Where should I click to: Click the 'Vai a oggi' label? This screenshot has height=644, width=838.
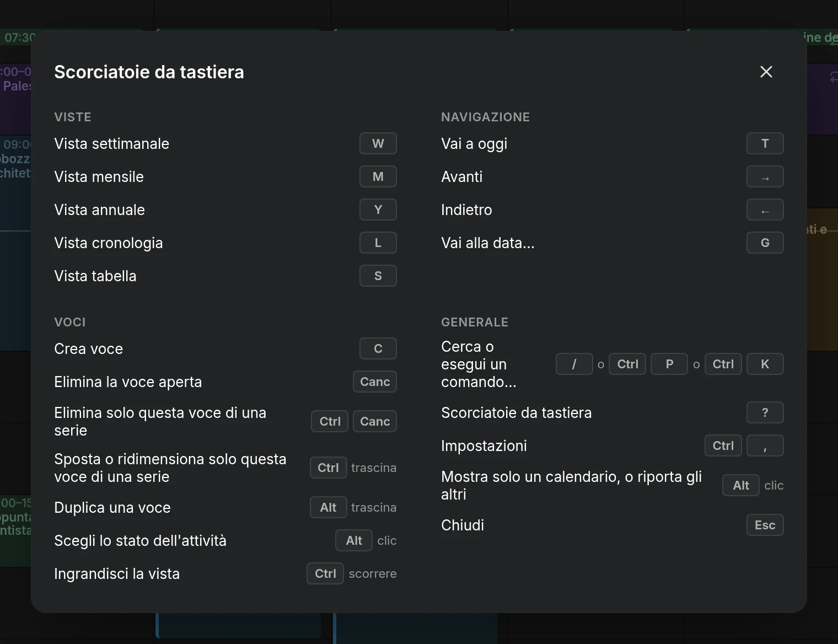tap(474, 143)
